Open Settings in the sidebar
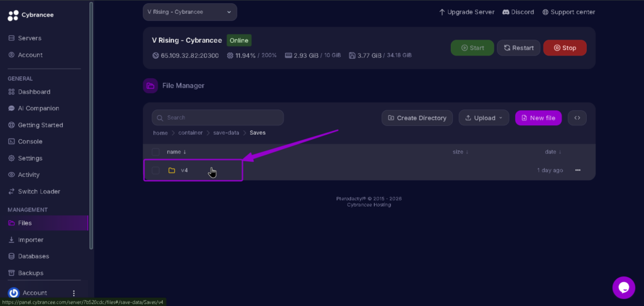644x306 pixels. [x=25, y=158]
